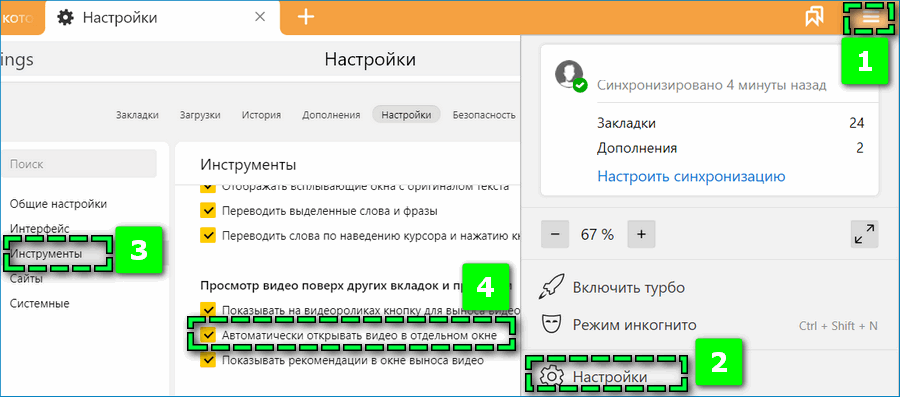Switch to Дополнения top tab
Screen dimensions: 900x397
point(331,115)
